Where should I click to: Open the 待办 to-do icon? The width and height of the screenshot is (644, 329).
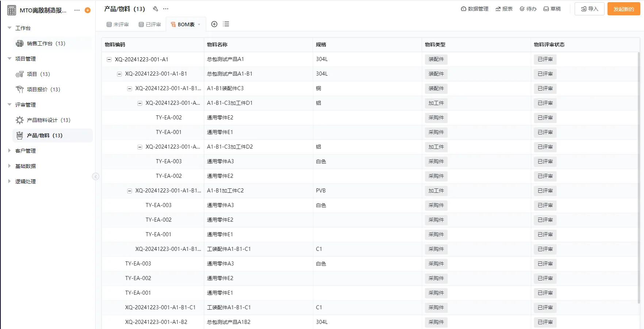pyautogui.click(x=522, y=8)
